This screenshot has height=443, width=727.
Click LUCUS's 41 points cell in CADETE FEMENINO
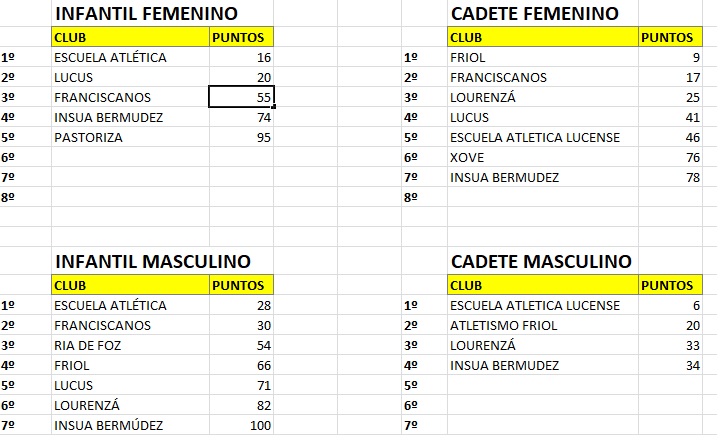pyautogui.click(x=670, y=117)
